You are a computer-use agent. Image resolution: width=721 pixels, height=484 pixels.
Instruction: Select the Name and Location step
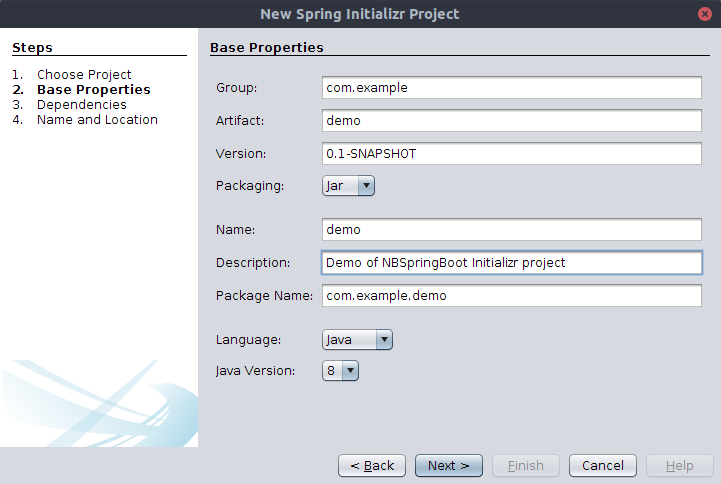(x=97, y=120)
